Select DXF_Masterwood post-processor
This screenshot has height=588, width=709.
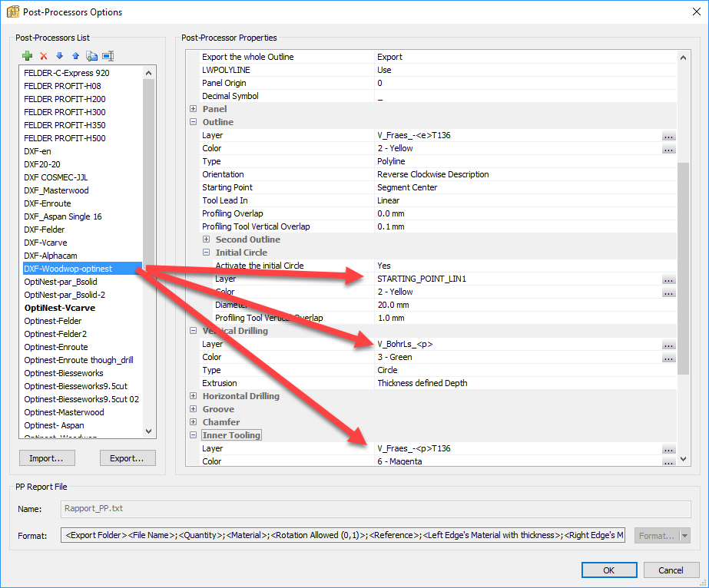tap(56, 190)
